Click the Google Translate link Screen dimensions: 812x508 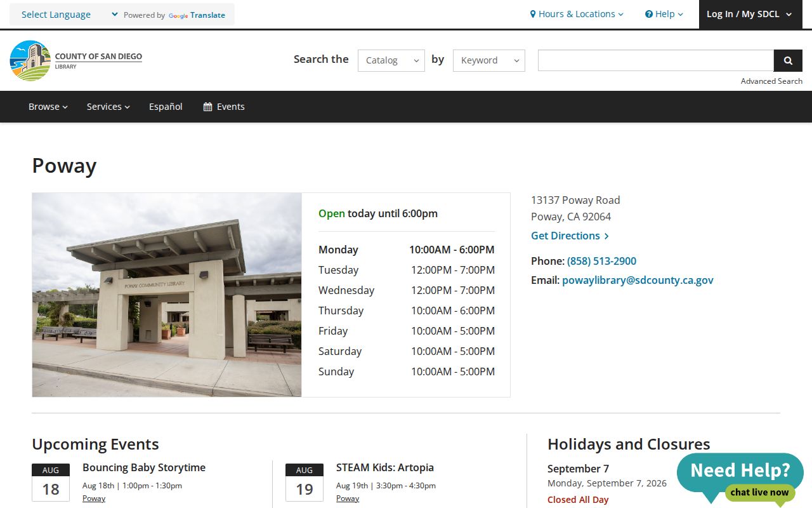tap(197, 15)
